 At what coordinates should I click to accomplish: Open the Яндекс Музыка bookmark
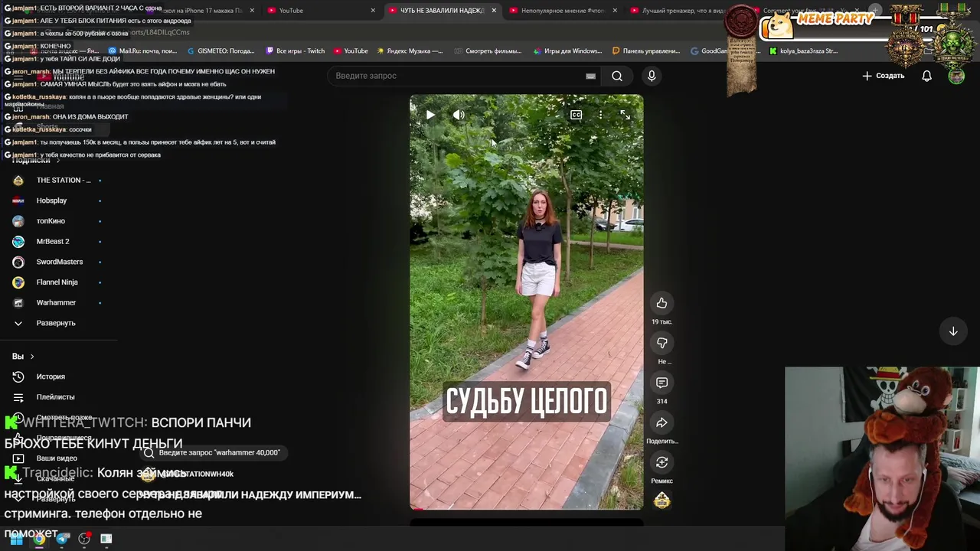(x=410, y=51)
